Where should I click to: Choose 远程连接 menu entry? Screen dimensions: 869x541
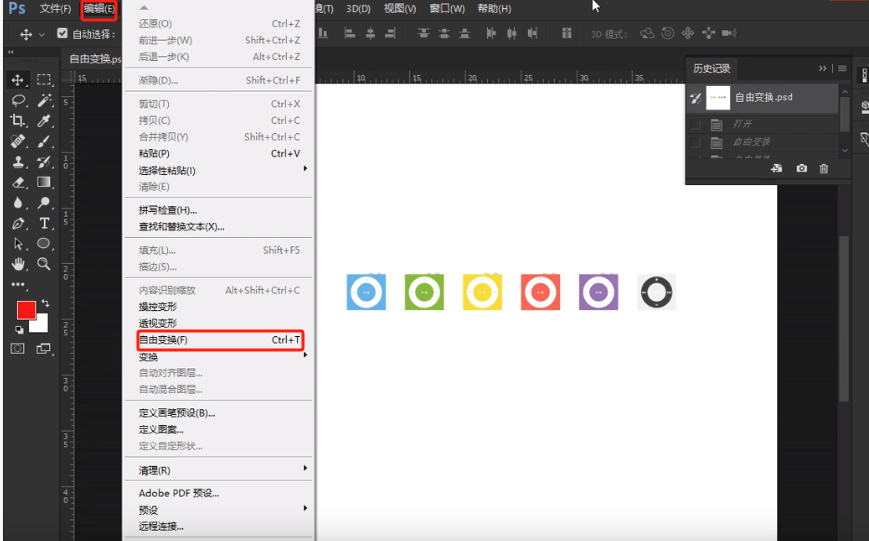point(219,526)
